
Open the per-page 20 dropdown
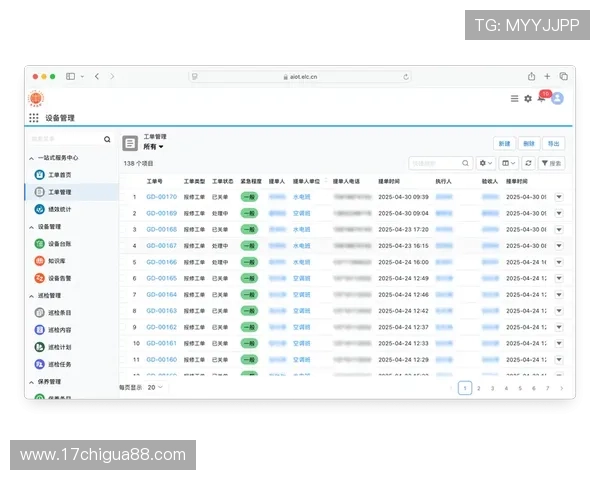155,387
